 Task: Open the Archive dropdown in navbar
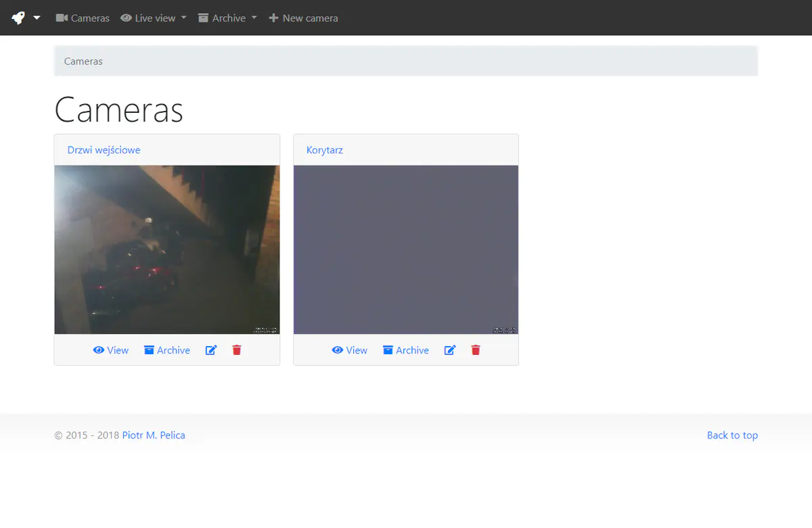click(x=227, y=18)
